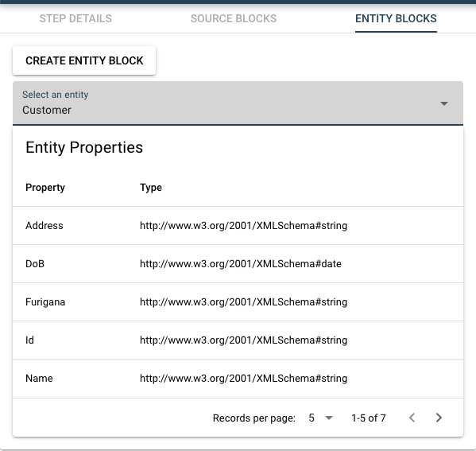Image resolution: width=476 pixels, height=451 pixels.
Task: Click the records per page value 5
Action: [x=312, y=418]
